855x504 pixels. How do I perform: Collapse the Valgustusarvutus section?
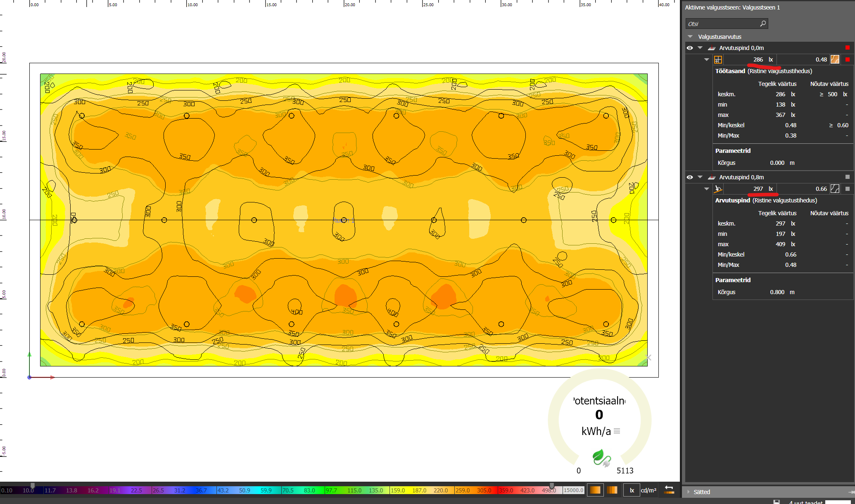tap(690, 37)
